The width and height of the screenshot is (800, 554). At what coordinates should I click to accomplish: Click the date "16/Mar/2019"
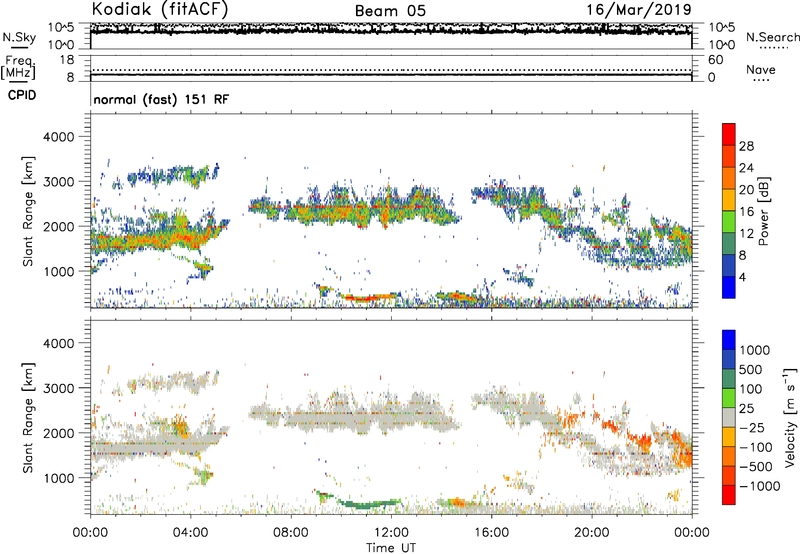click(x=639, y=10)
